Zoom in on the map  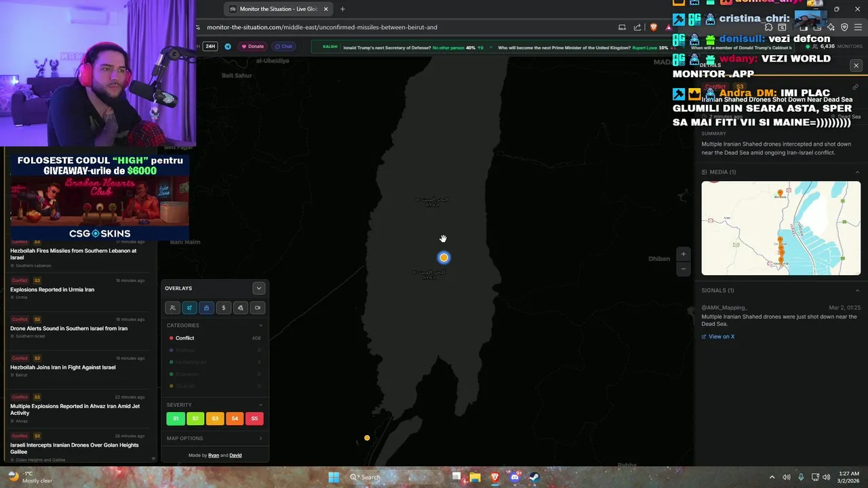[684, 254]
